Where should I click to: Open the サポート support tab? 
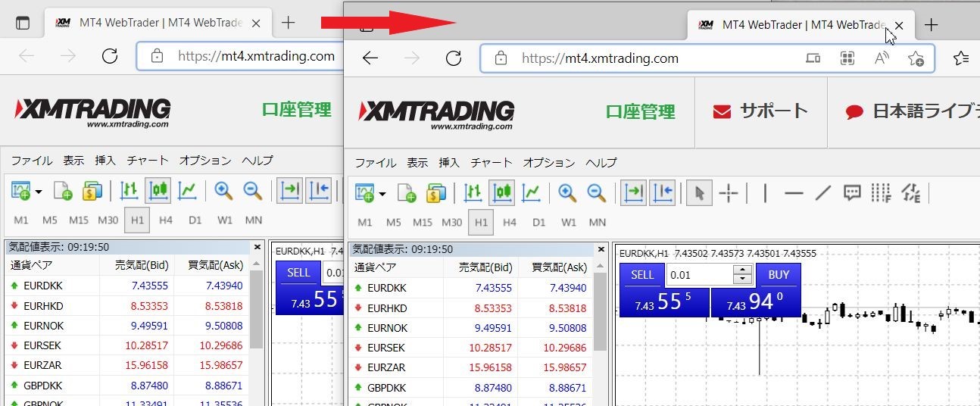760,112
